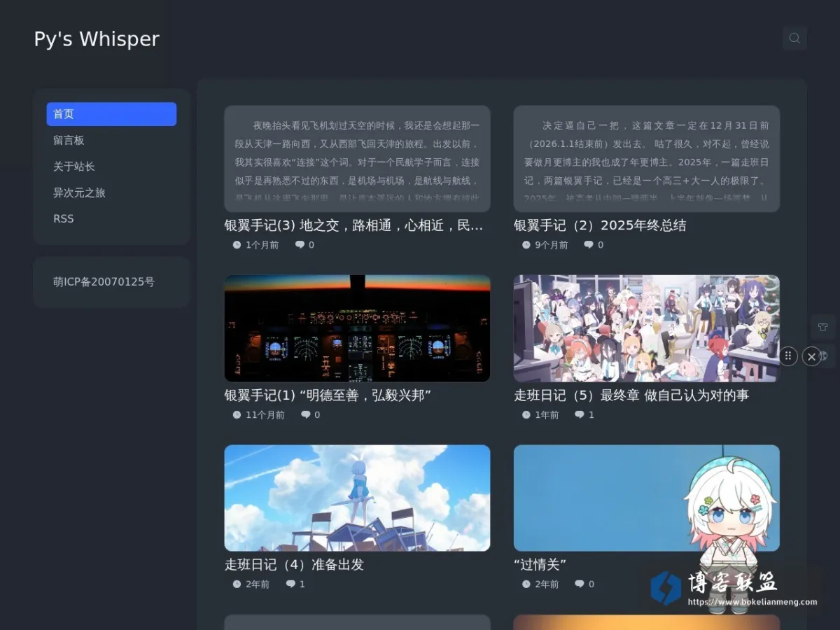Click the 9个月前 timestamp text

(551, 245)
